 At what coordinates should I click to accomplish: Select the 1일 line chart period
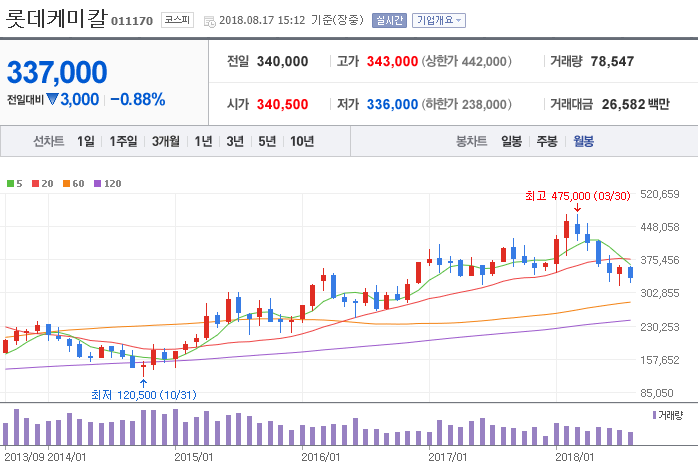coord(85,141)
